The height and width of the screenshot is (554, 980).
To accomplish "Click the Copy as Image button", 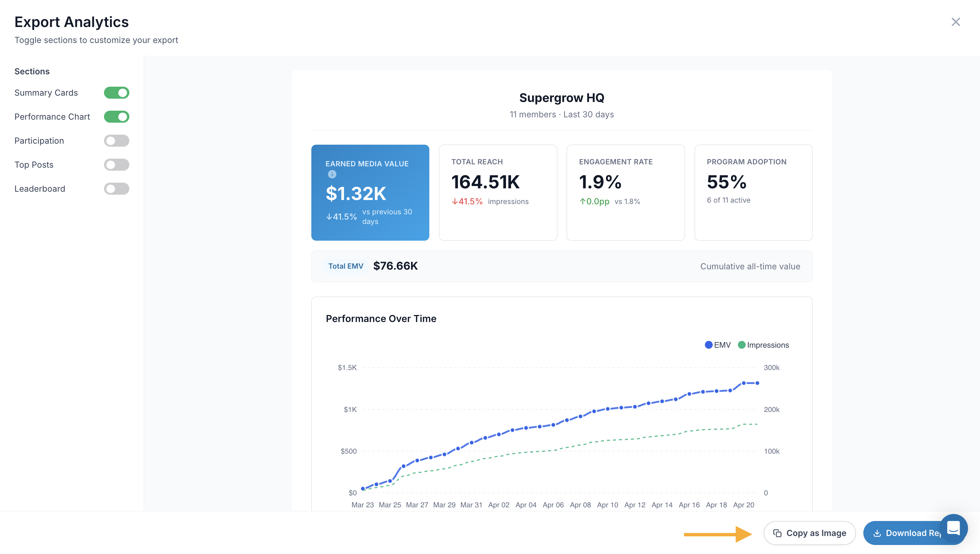I will (810, 533).
